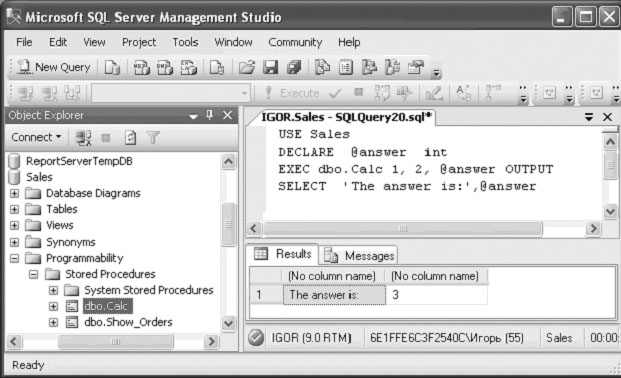Analyze query in Database Engine Tuning Advisor
Viewport: 621px width, 378px height.
[405, 94]
